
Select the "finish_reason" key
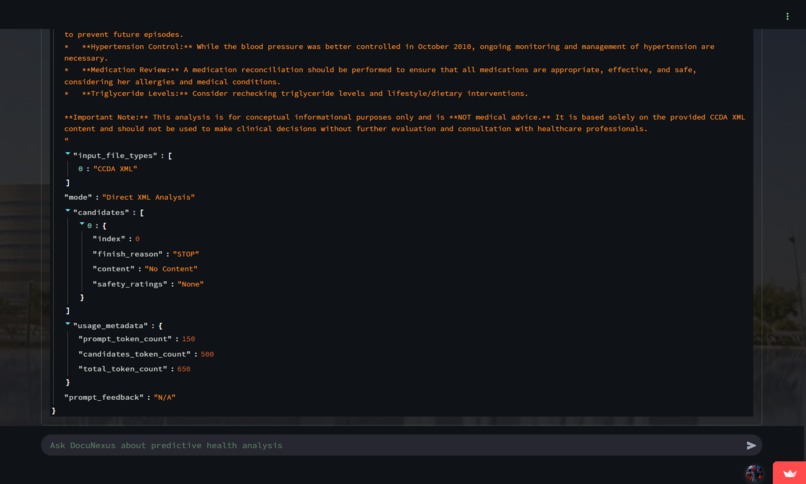(x=127, y=254)
